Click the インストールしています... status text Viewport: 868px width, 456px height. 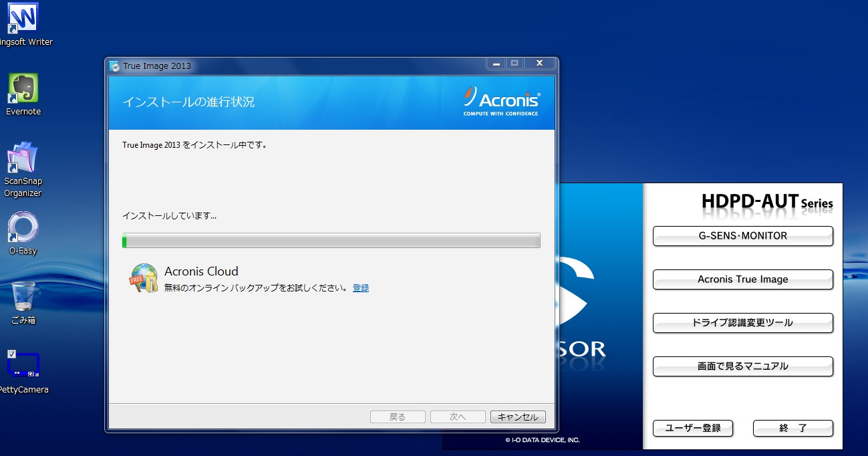click(x=169, y=216)
